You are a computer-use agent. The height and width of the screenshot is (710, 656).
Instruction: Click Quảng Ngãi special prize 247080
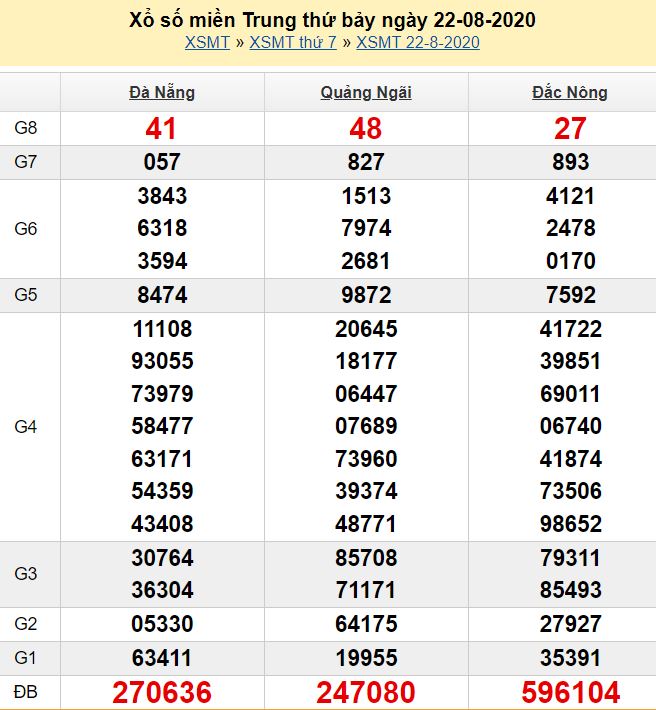point(366,691)
